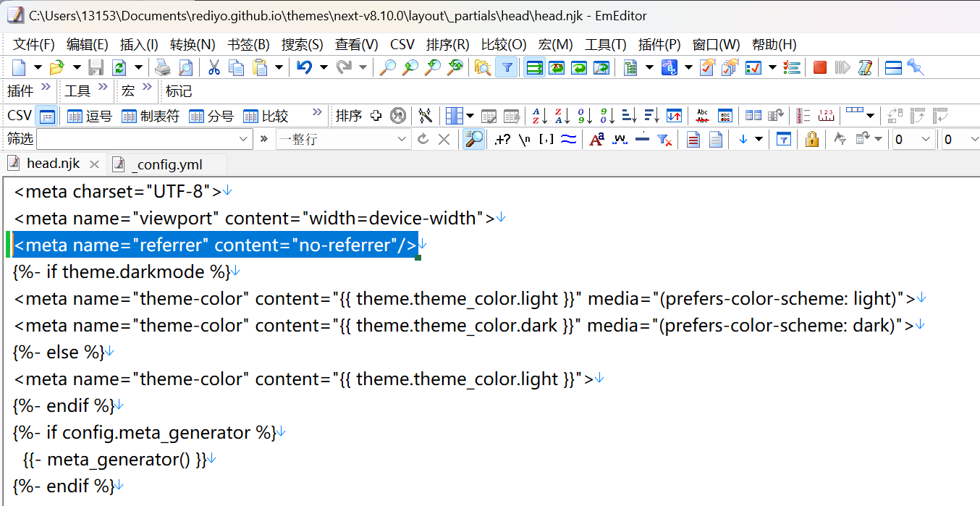Click the Undo arrow icon
The height and width of the screenshot is (506, 980).
coord(304,67)
